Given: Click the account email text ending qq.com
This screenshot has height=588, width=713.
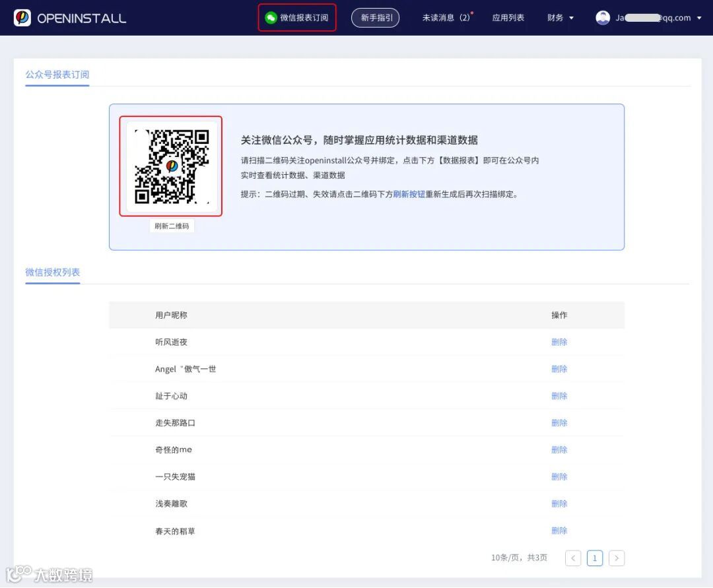Looking at the screenshot, I should (x=653, y=18).
